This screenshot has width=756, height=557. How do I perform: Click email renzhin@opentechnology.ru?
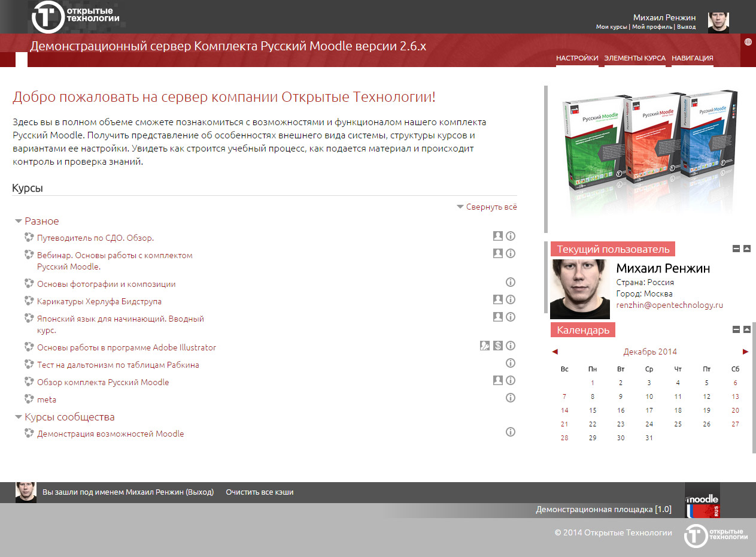[x=670, y=305]
